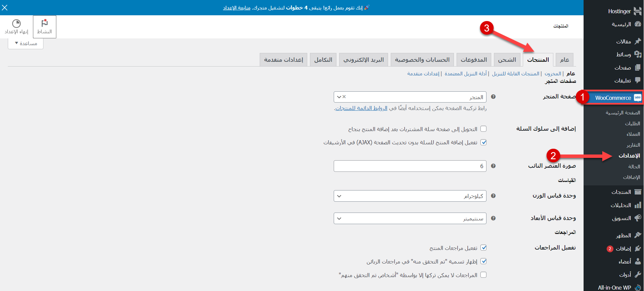The image size is (644, 291).
Task: Click the النشاط activity flag icon
Action: 44,24
